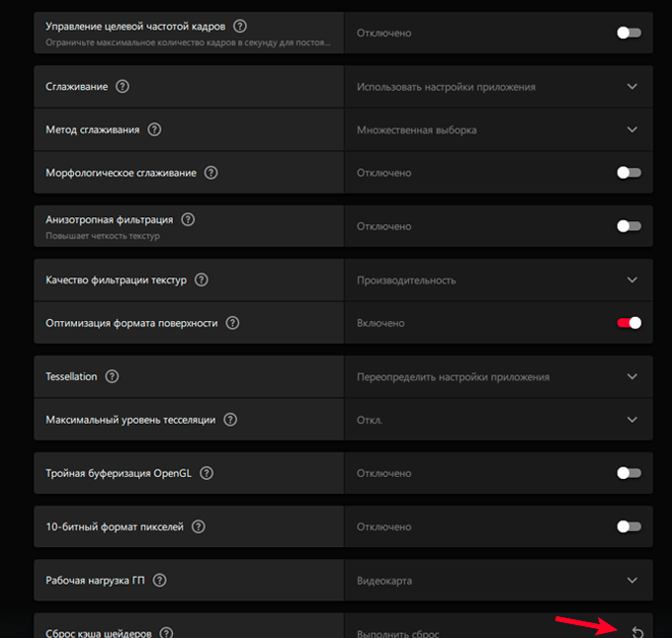Click help icon for Тройная буферизация OpenGL

click(x=207, y=473)
